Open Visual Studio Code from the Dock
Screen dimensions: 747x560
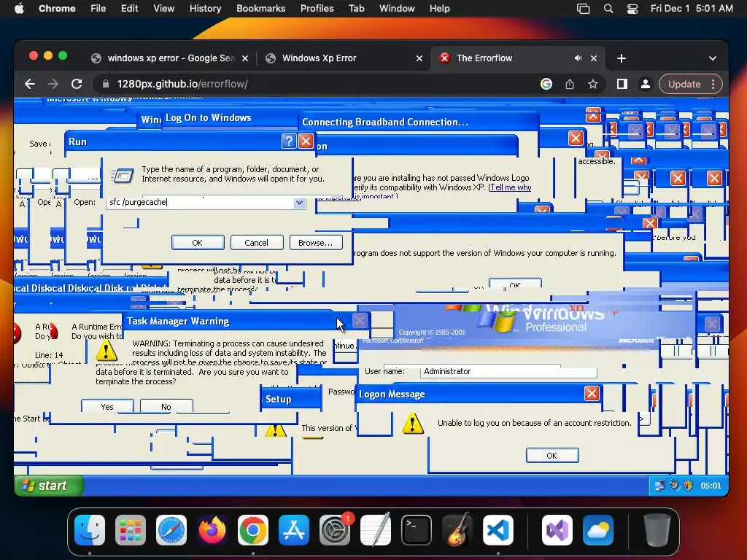[498, 530]
